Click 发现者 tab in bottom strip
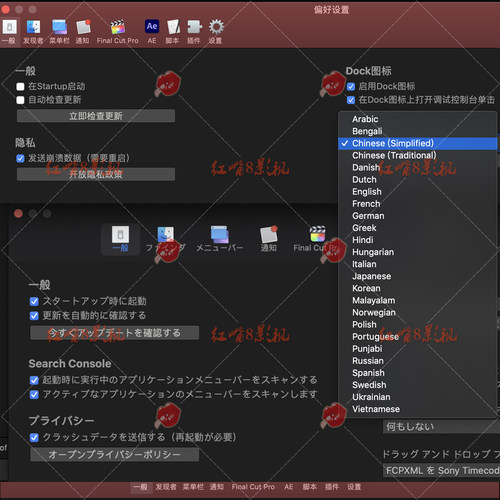Image resolution: width=500 pixels, height=500 pixels. [x=166, y=487]
